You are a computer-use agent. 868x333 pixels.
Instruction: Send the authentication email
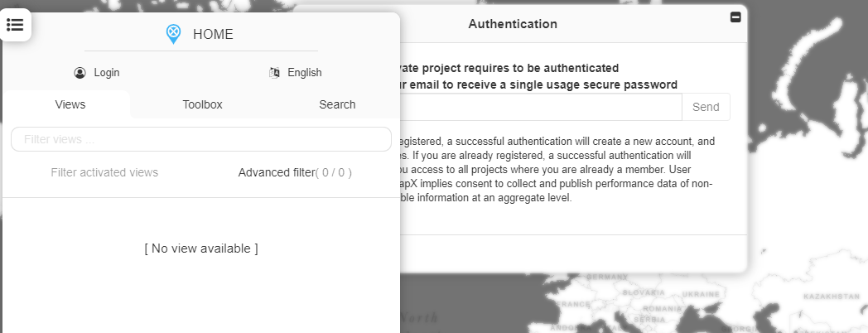click(x=706, y=107)
